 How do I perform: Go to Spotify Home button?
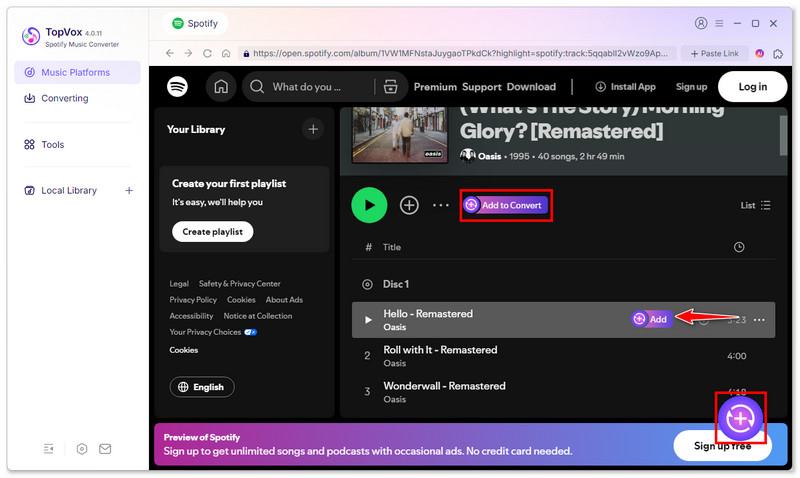tap(221, 87)
